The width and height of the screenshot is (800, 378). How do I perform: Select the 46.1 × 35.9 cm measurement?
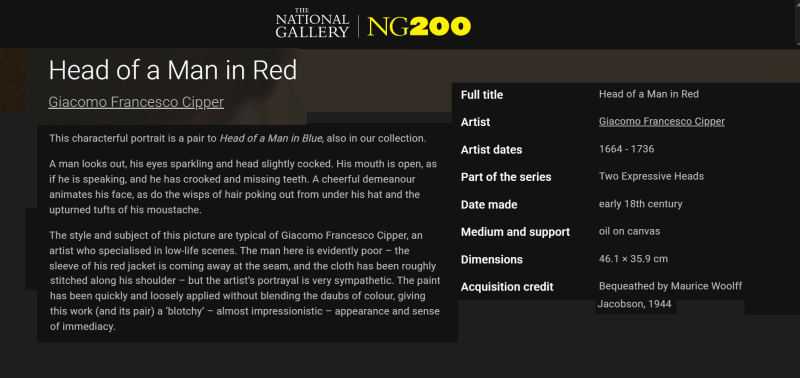[633, 259]
